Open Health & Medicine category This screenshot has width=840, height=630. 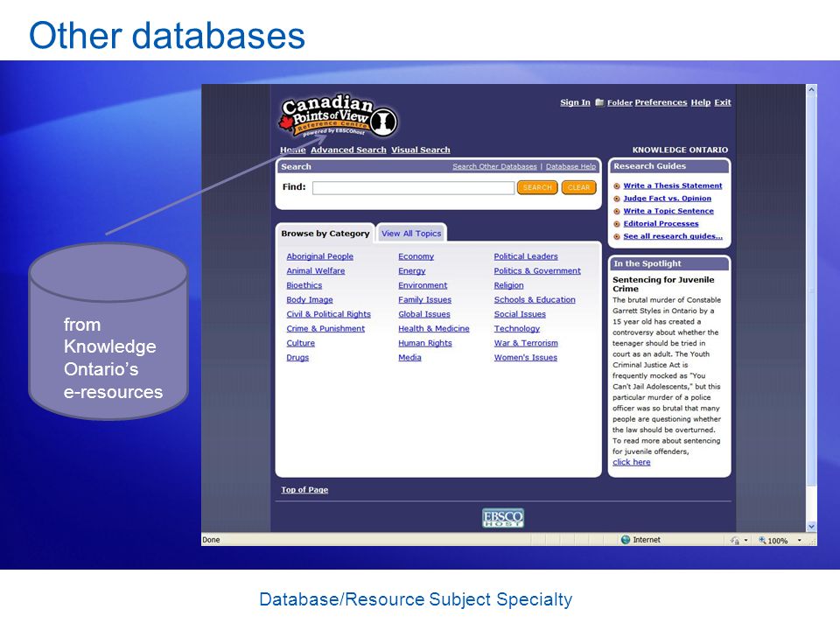pos(434,329)
